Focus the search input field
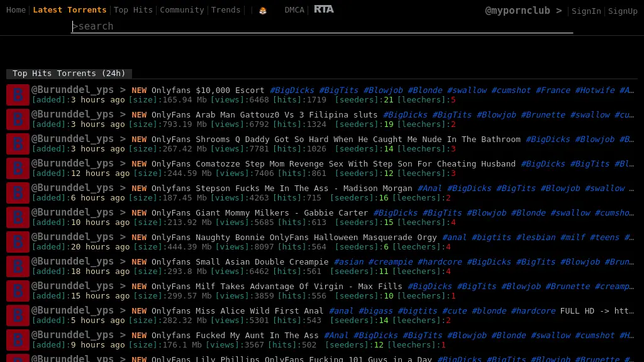This screenshot has height=362, width=644. pyautogui.click(x=322, y=26)
